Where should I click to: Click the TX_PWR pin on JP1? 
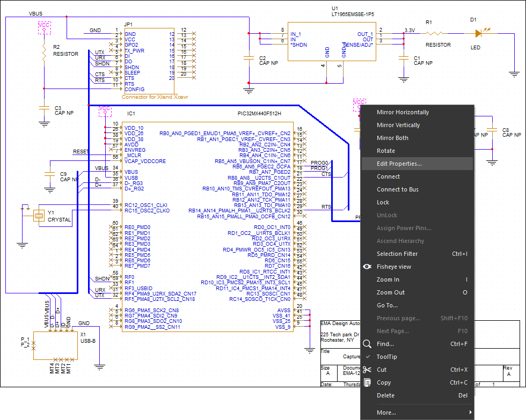tap(135, 50)
